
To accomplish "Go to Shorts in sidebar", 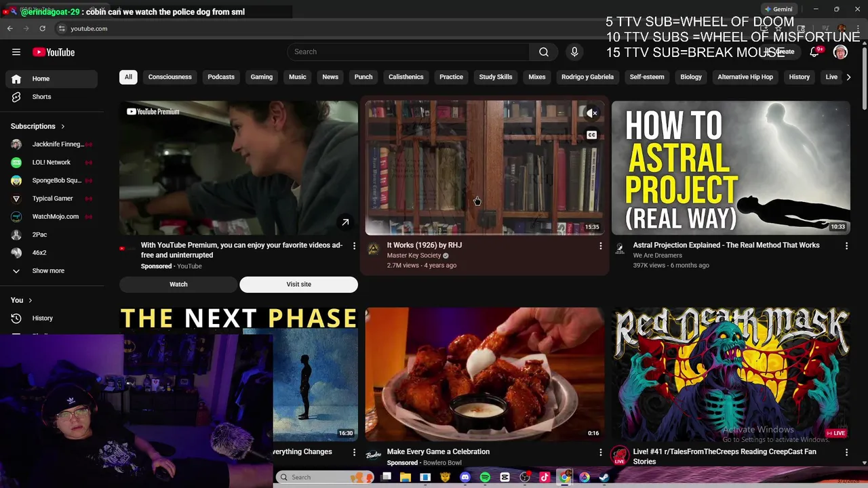I will coord(52,97).
